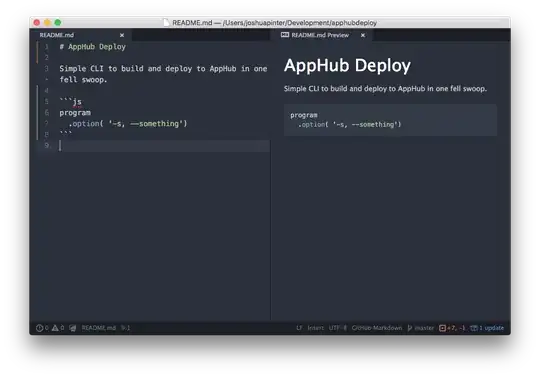This screenshot has height=377, width=540.
Task: Click the 'program' code line in preview
Action: point(304,115)
